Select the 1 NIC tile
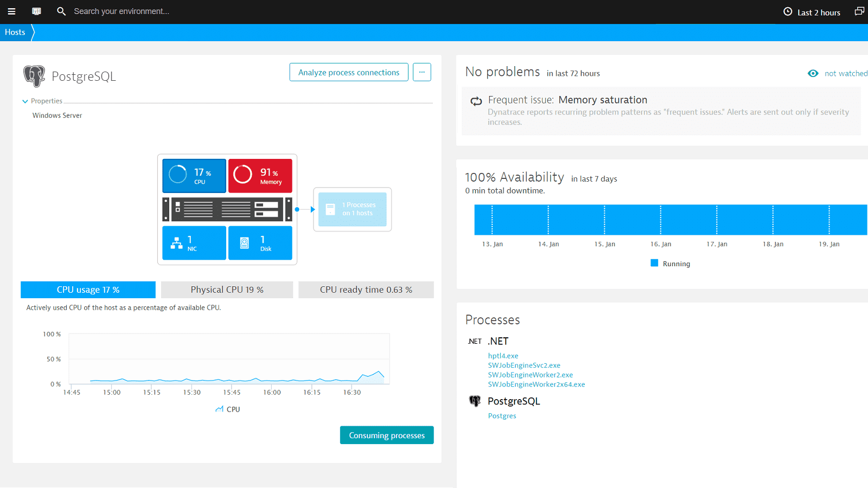 tap(194, 243)
